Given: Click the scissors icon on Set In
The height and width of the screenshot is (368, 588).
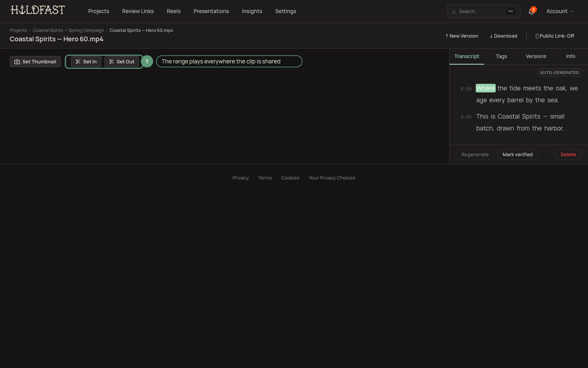Looking at the screenshot, I should click(78, 62).
